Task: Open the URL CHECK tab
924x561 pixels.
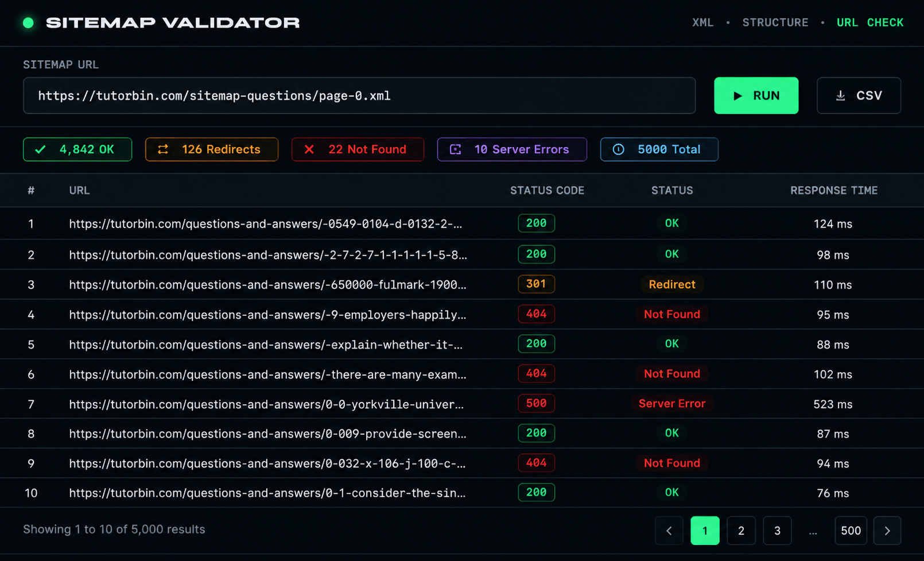Action: pyautogui.click(x=870, y=22)
